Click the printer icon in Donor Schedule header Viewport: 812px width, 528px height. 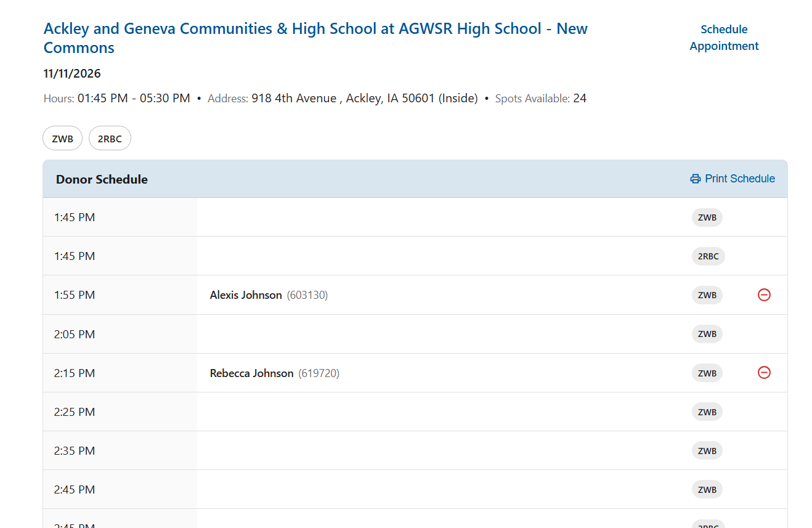click(696, 179)
